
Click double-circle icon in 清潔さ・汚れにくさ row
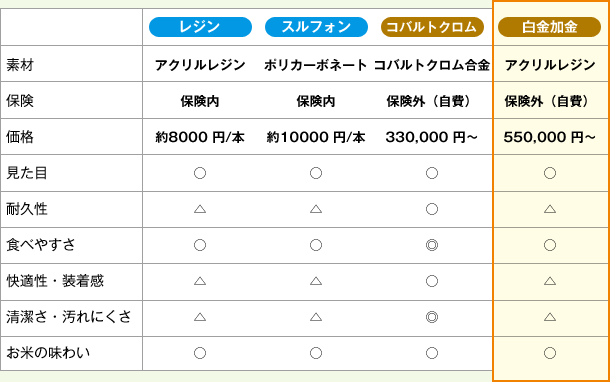coord(432,317)
